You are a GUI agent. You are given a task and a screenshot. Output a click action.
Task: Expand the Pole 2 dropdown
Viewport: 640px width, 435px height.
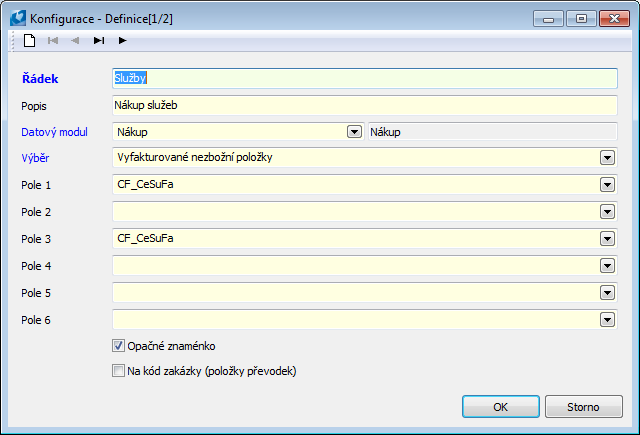coord(607,211)
